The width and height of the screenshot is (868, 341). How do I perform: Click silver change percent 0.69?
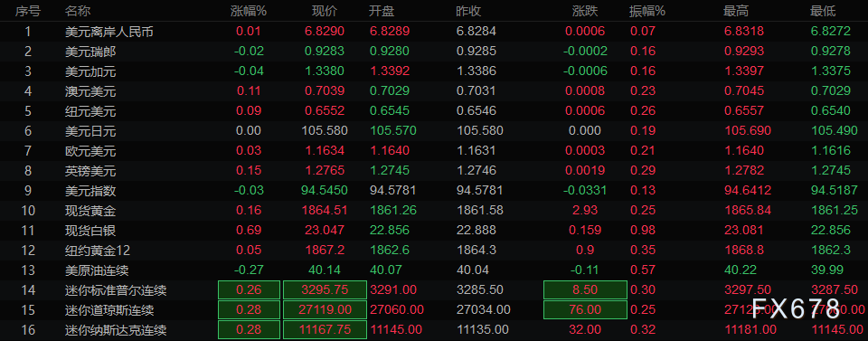coord(249,231)
